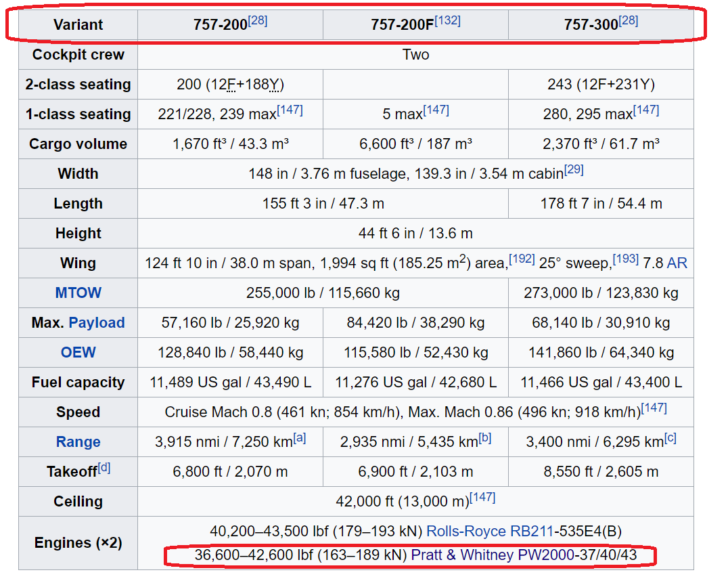Viewport: 728px width, 583px height.
Task: Click the Cargo volume row header
Action: click(78, 144)
